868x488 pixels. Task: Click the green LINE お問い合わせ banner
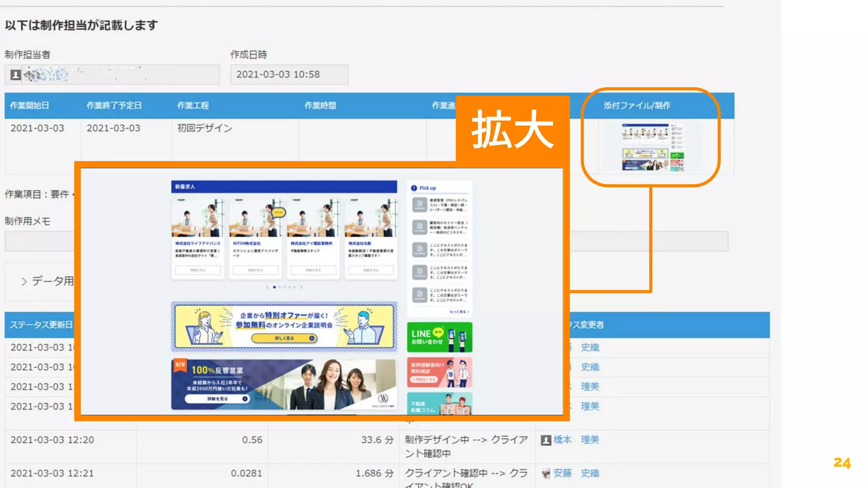pos(439,337)
